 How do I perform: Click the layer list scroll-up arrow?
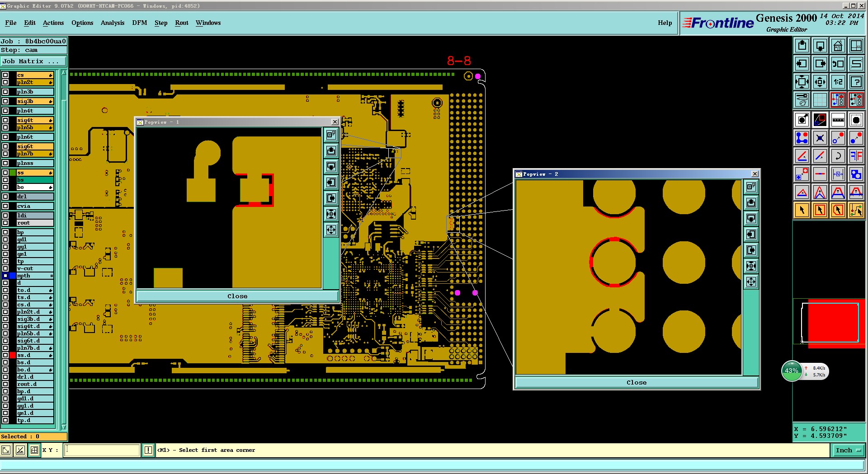[x=64, y=73]
